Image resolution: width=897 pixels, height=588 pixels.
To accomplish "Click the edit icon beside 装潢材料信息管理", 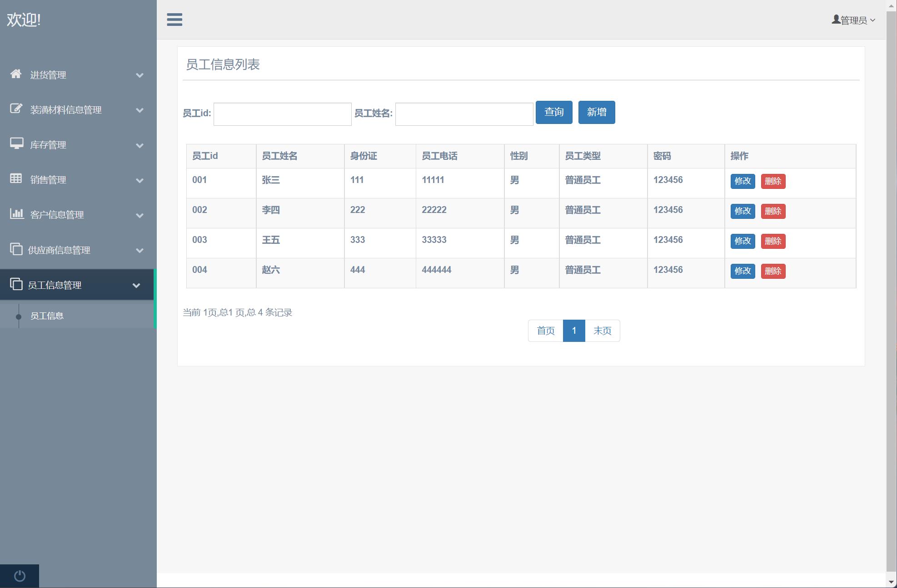I will tap(16, 109).
